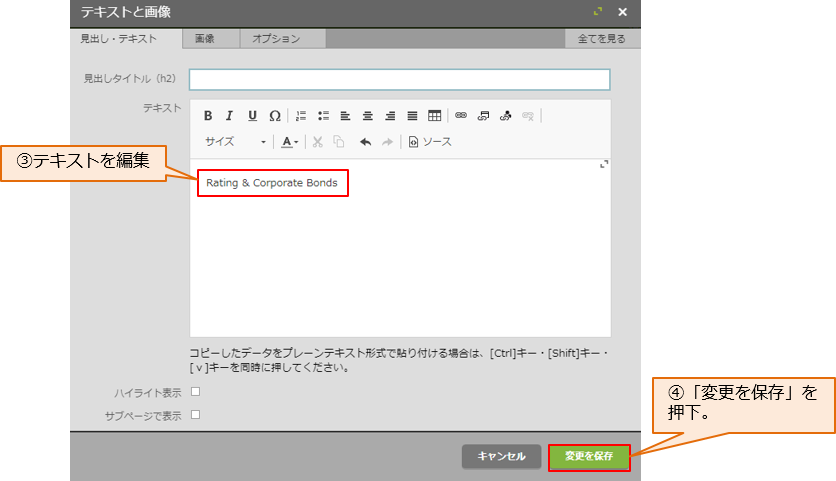Click the second link icon in the toolbar
The width and height of the screenshot is (836, 481).
click(x=483, y=116)
